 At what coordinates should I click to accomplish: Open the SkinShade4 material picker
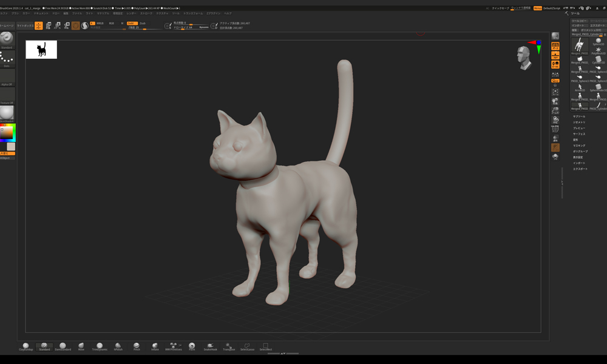7,113
